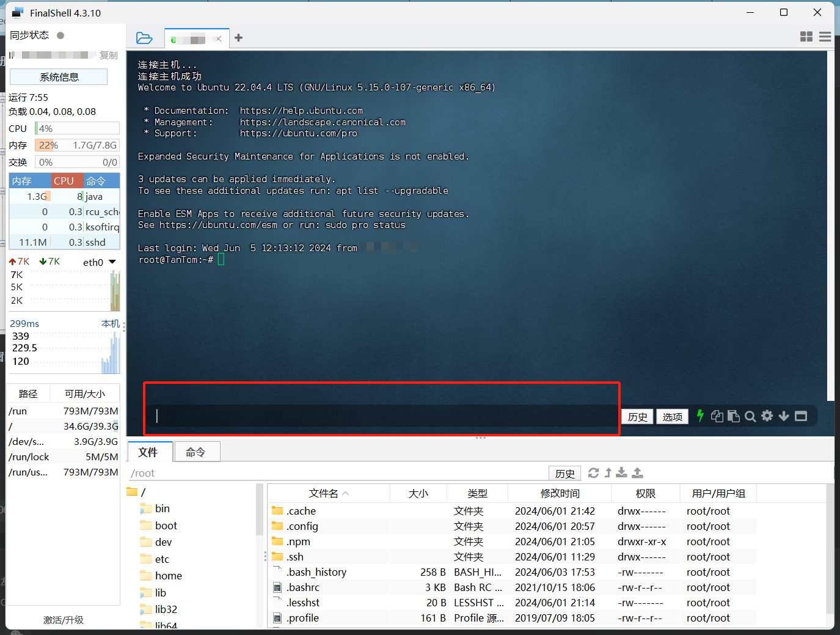The width and height of the screenshot is (840, 635).
Task: Search terminal output with magnifier icon
Action: point(750,416)
